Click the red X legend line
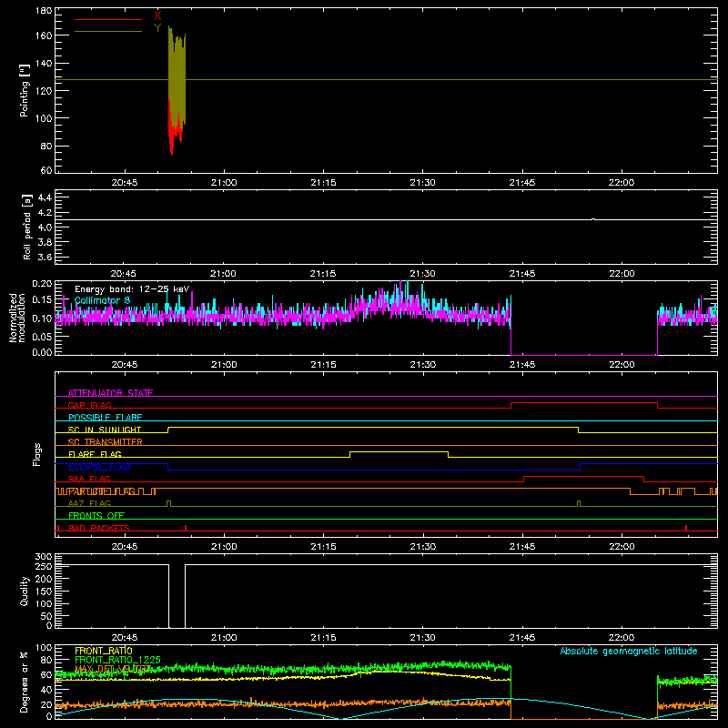 [108, 19]
